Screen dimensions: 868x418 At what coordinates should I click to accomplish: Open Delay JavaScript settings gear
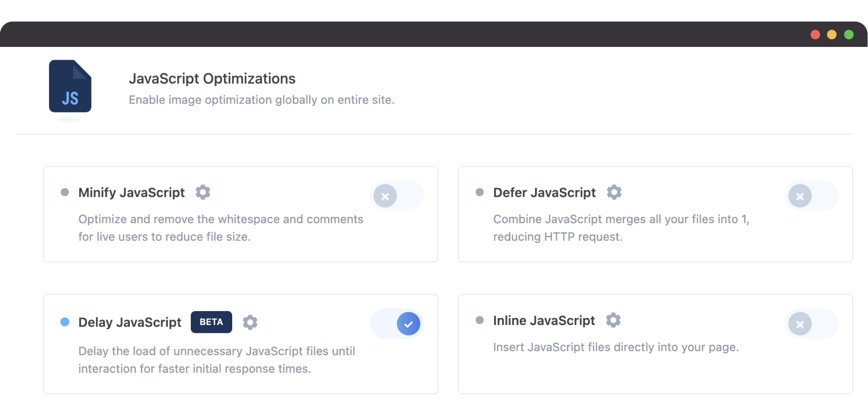click(250, 322)
